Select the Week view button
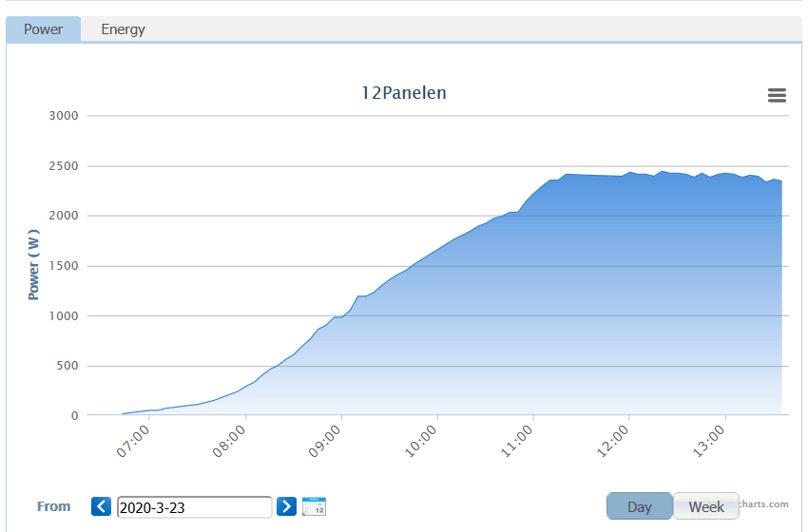 [706, 506]
